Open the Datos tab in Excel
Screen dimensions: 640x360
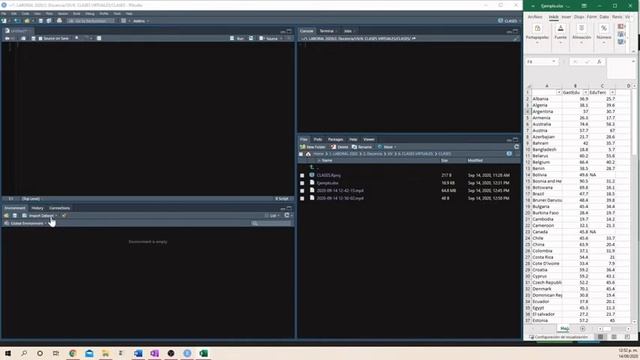[x=604, y=17]
